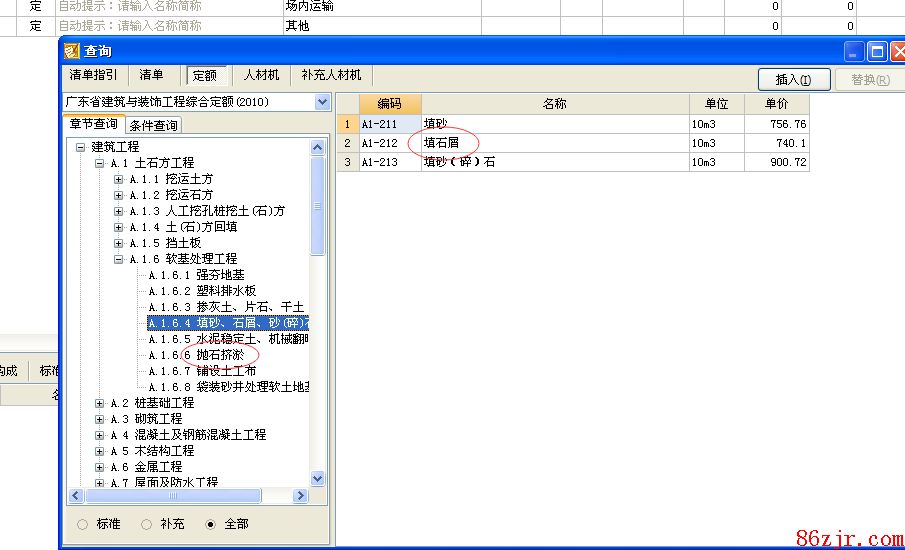The image size is (905, 550).
Task: Select the 标准 radio button
Action: point(83,524)
